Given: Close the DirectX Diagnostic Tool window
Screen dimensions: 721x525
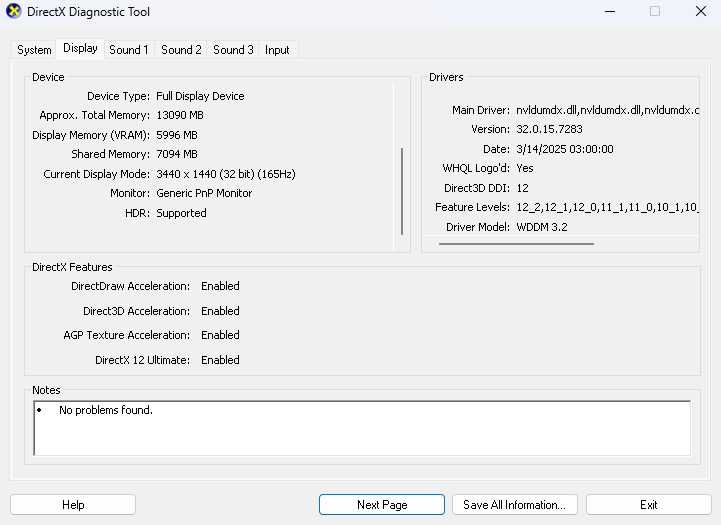Looking at the screenshot, I should click(x=701, y=11).
